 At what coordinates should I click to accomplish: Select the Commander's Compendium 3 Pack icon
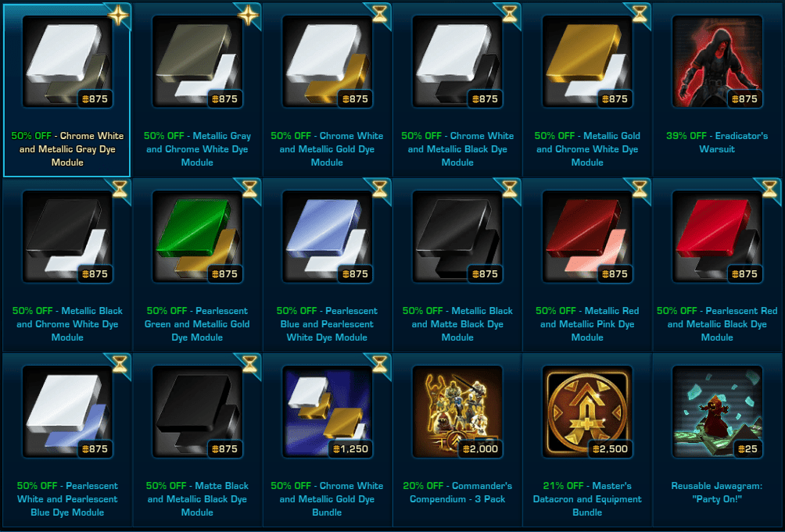457,412
